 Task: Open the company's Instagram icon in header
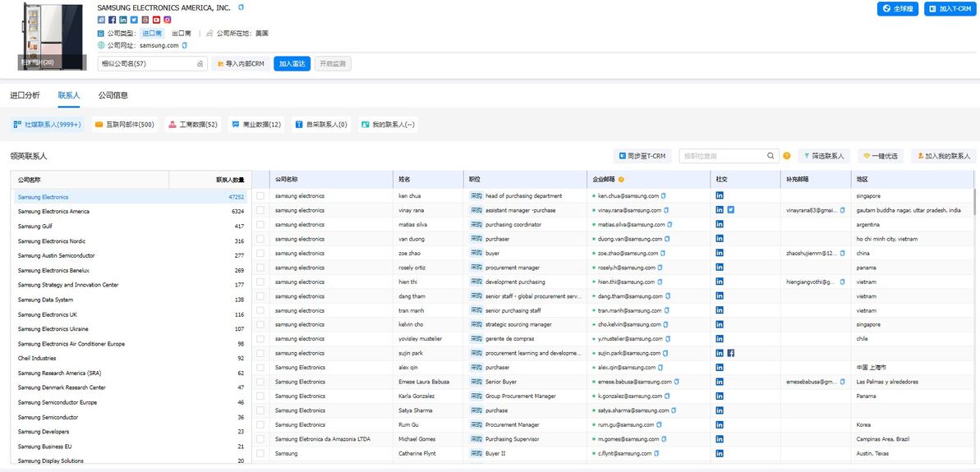point(168,20)
